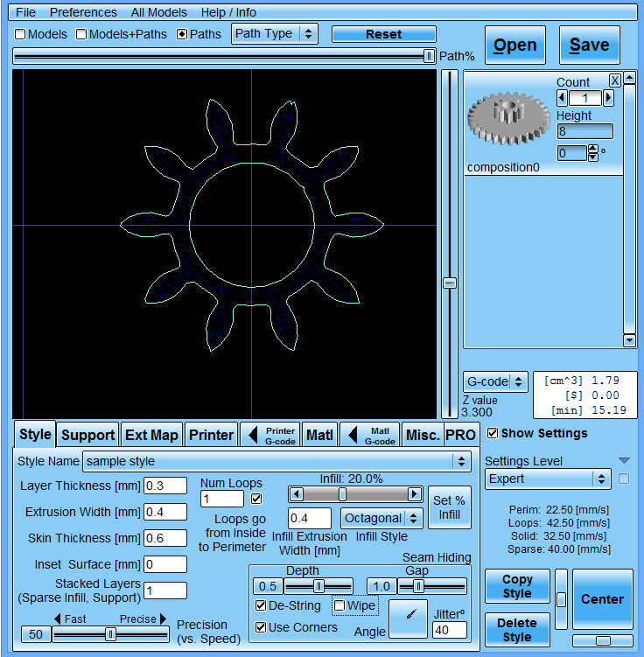Increase model count with right arrow
The height and width of the screenshot is (657, 644).
608,98
